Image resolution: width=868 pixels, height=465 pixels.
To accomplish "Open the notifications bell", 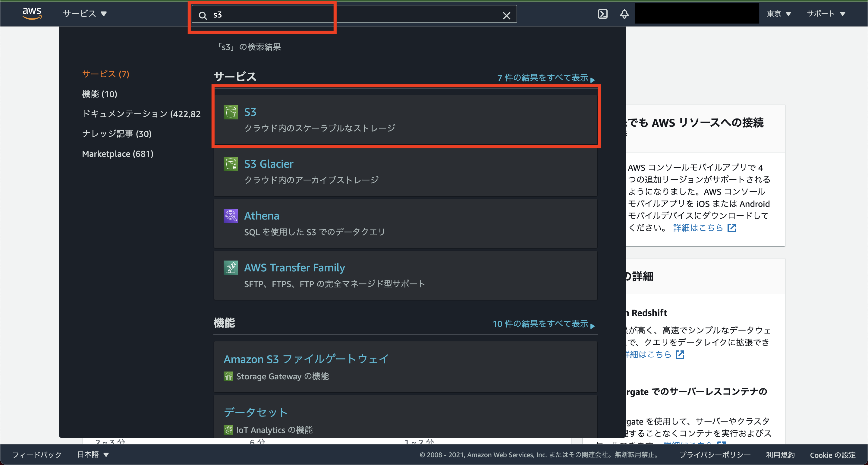I will pyautogui.click(x=624, y=14).
